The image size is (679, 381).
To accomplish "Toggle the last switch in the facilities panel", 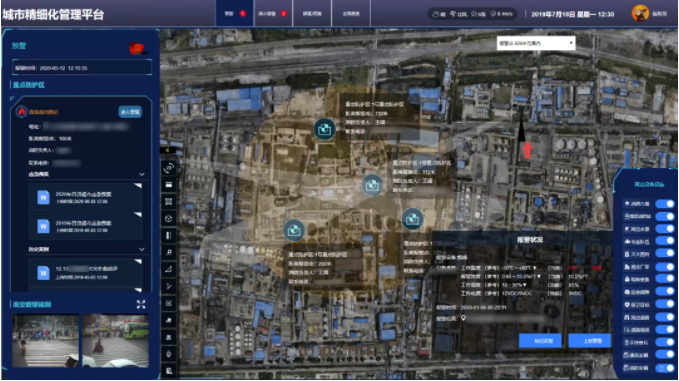I will point(665,368).
